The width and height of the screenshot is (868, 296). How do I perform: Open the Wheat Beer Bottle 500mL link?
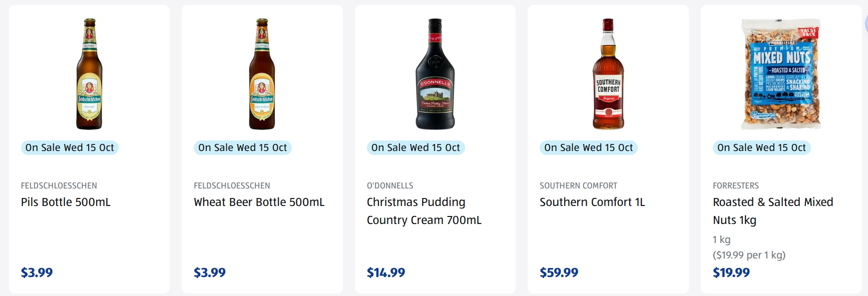coord(259,202)
